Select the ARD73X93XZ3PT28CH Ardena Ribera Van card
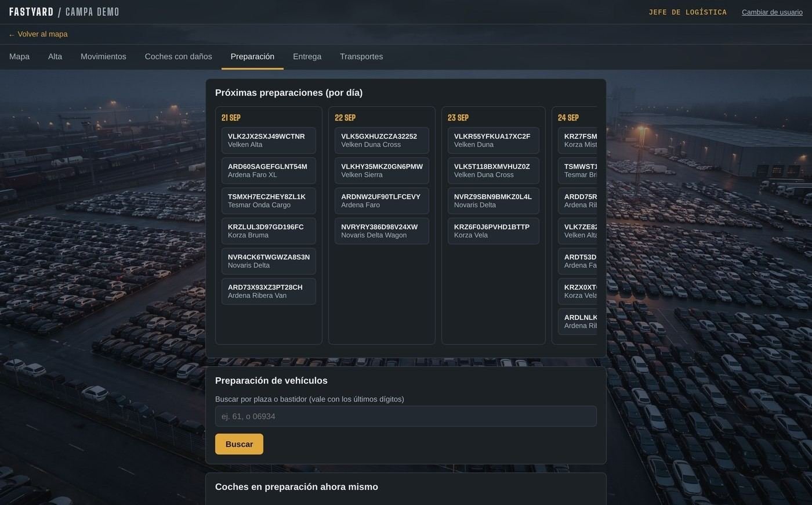Viewport: 812px width, 505px height. (x=269, y=291)
